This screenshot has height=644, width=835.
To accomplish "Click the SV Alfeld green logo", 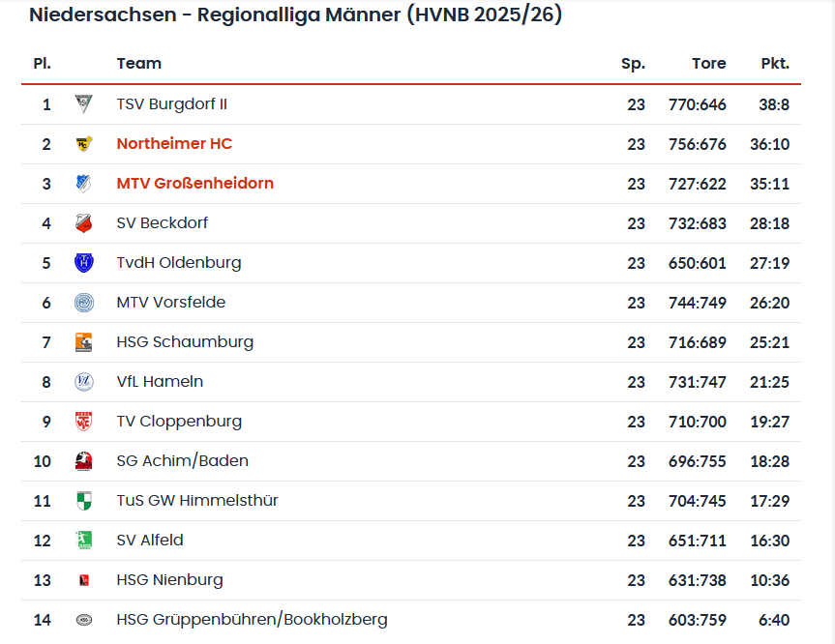I will (x=84, y=541).
